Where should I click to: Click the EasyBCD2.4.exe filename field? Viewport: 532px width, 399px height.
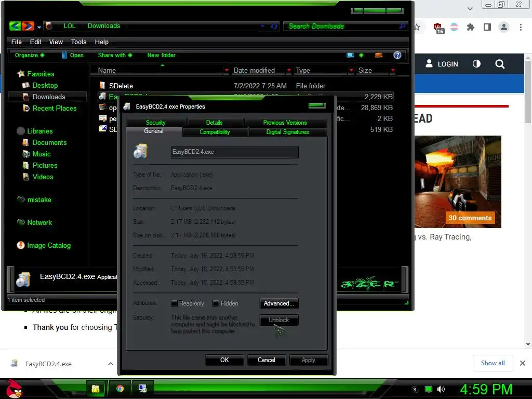click(235, 152)
